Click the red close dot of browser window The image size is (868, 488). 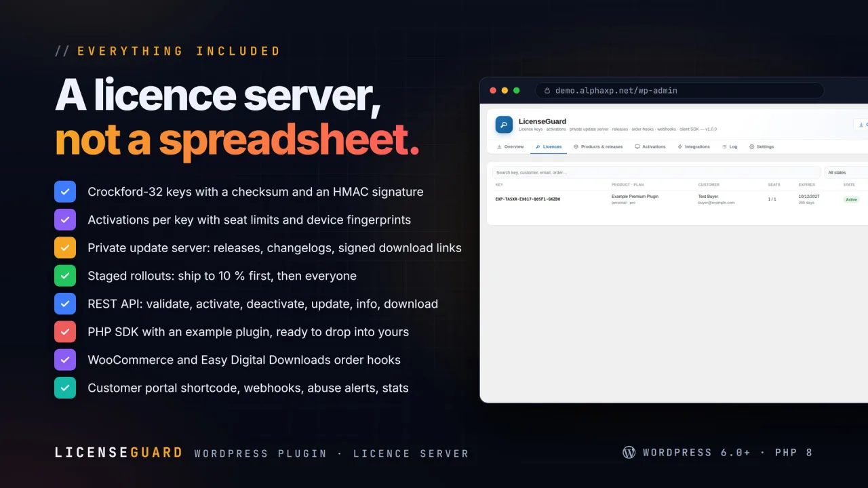[493, 91]
